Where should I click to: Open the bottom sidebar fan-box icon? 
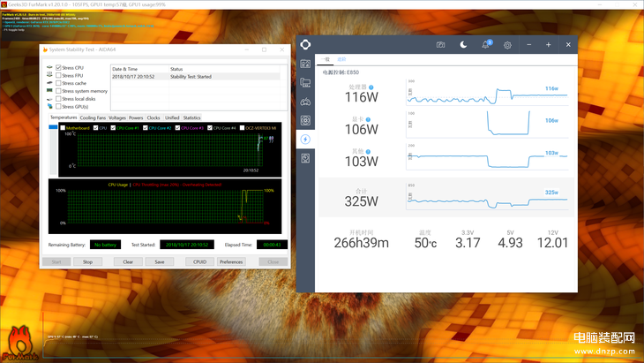[305, 158]
